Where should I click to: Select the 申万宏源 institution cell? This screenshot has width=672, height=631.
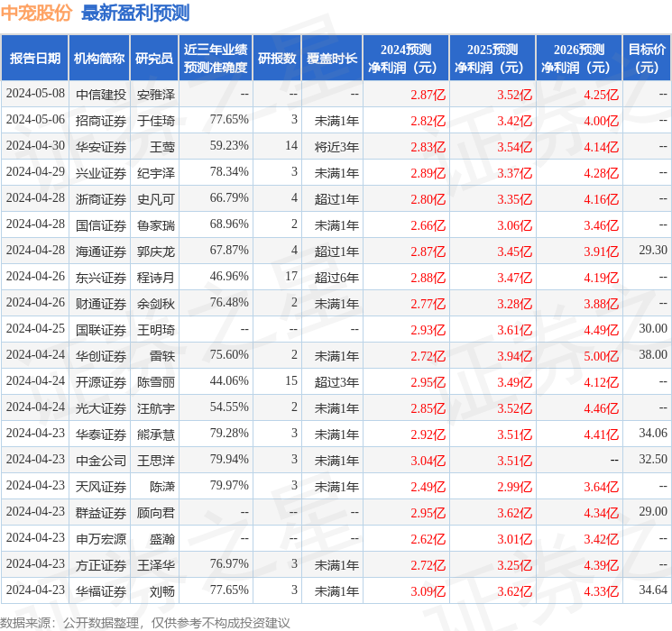click(x=101, y=539)
